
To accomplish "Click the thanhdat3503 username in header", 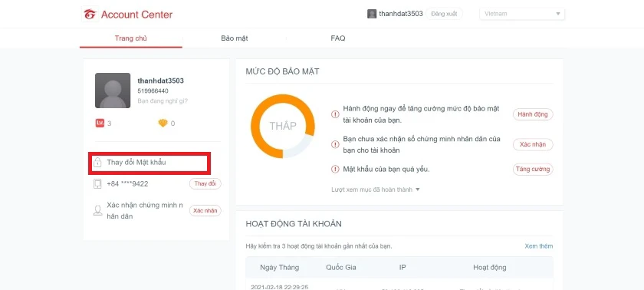I will [x=401, y=14].
